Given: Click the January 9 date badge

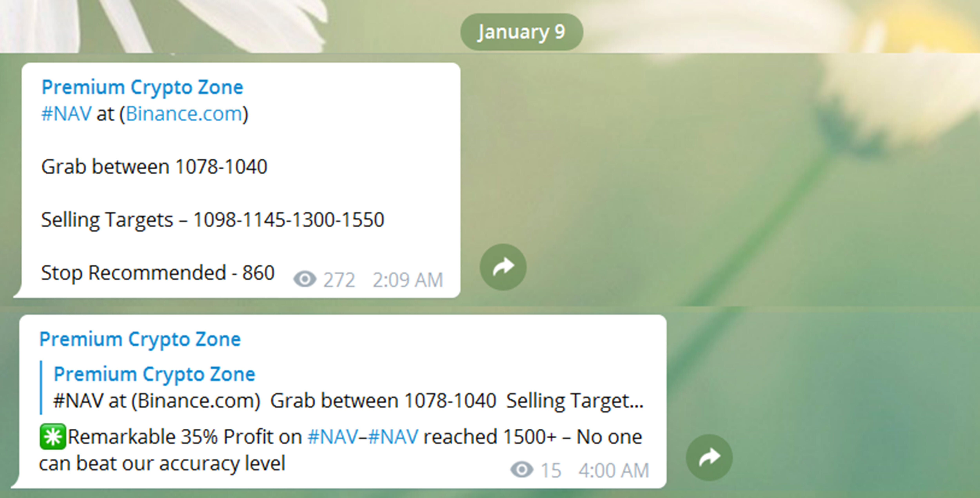Looking at the screenshot, I should (x=522, y=32).
